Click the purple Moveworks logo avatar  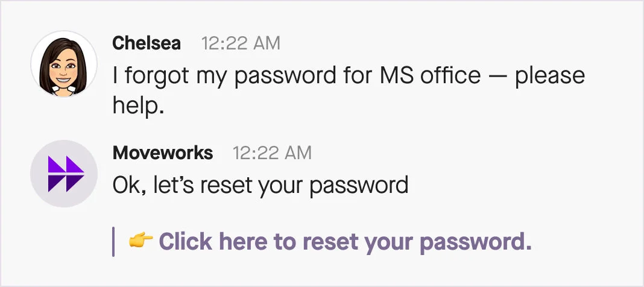(x=63, y=174)
